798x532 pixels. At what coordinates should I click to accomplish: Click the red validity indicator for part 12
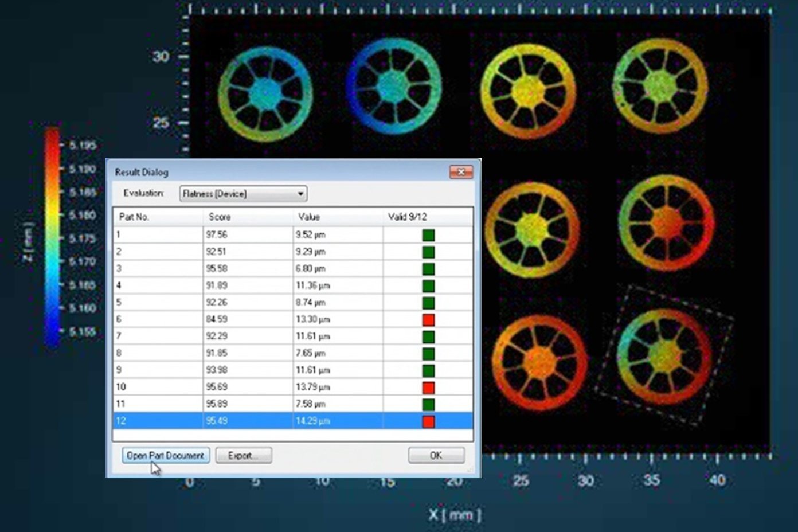point(429,421)
